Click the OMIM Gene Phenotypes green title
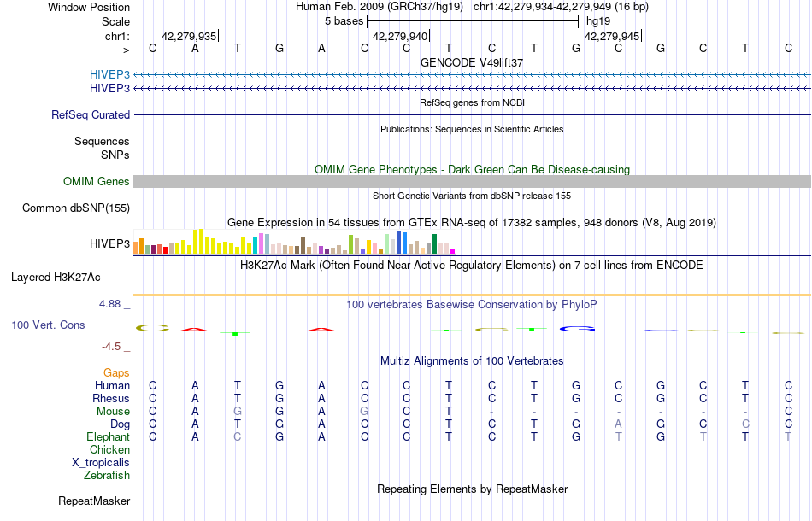The height and width of the screenshot is (521, 812). click(472, 170)
